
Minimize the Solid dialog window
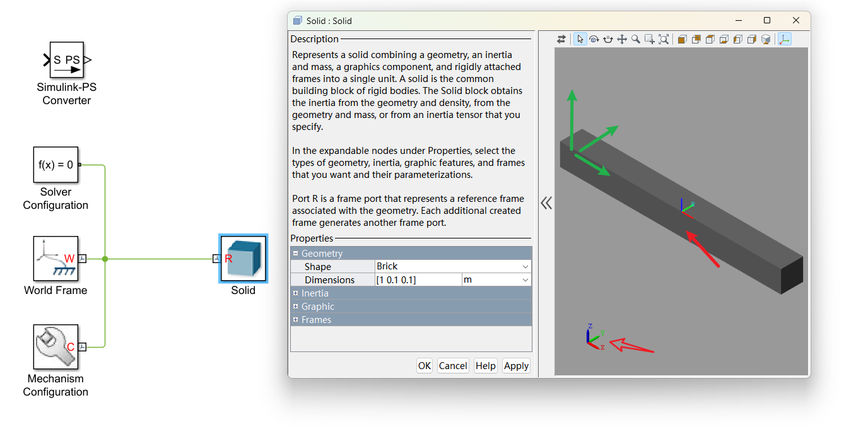pos(738,20)
